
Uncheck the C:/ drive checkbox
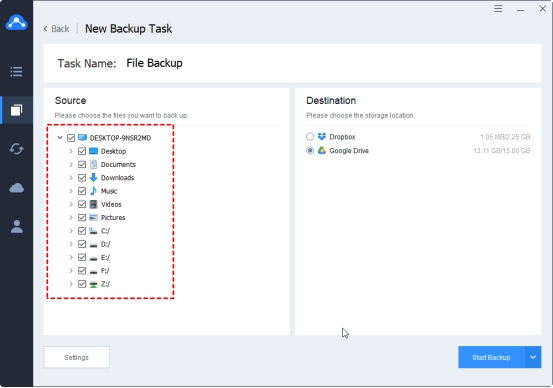[82, 231]
